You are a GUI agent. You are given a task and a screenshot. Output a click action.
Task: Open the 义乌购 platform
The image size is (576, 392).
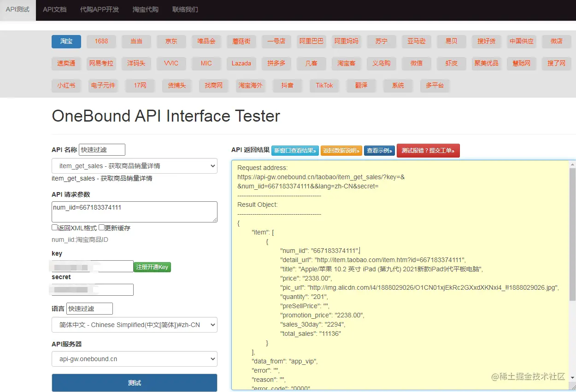pyautogui.click(x=382, y=64)
